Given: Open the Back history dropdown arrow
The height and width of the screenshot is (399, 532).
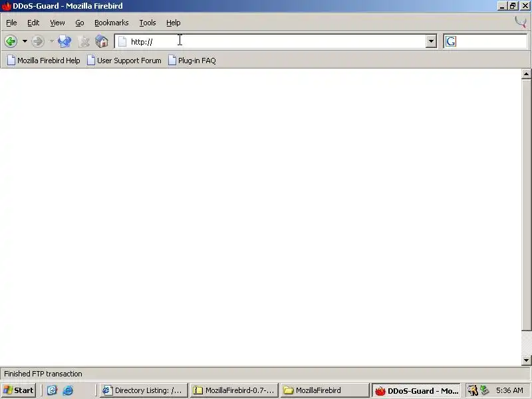Looking at the screenshot, I should pyautogui.click(x=25, y=41).
